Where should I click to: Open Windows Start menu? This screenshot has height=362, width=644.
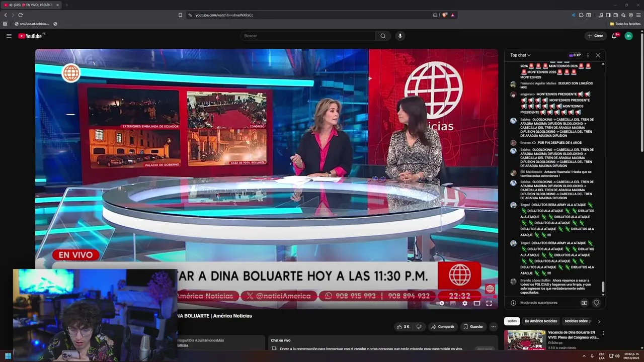click(8, 356)
